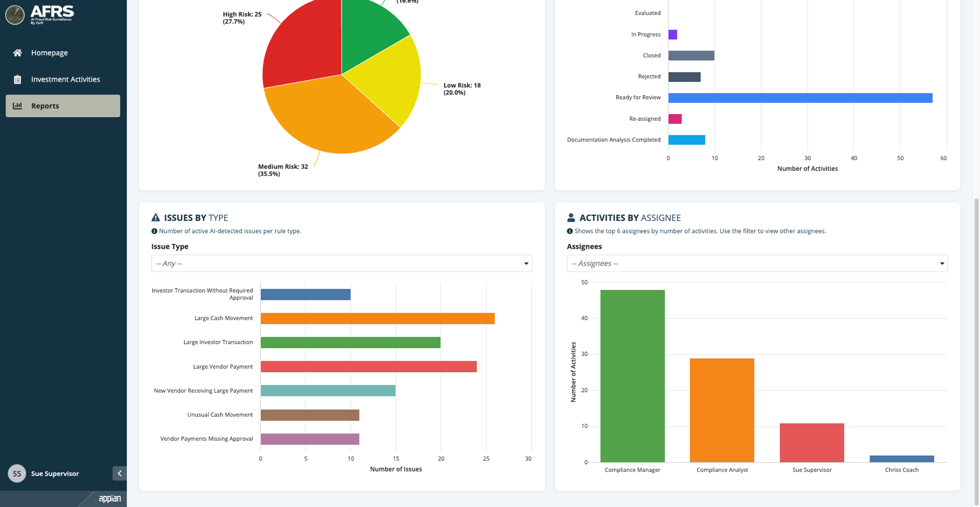
Task: Click the SS user avatar
Action: (17, 473)
